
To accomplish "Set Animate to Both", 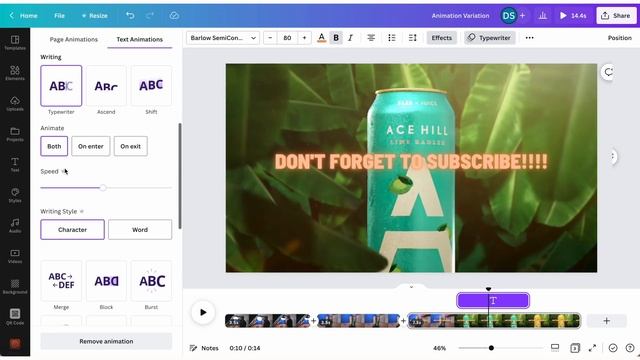I will [x=54, y=146].
